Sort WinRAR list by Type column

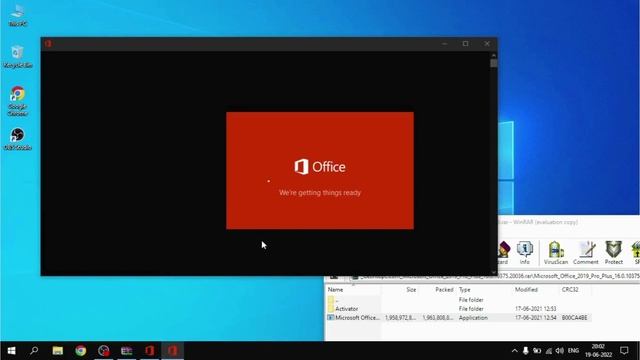tap(484, 290)
